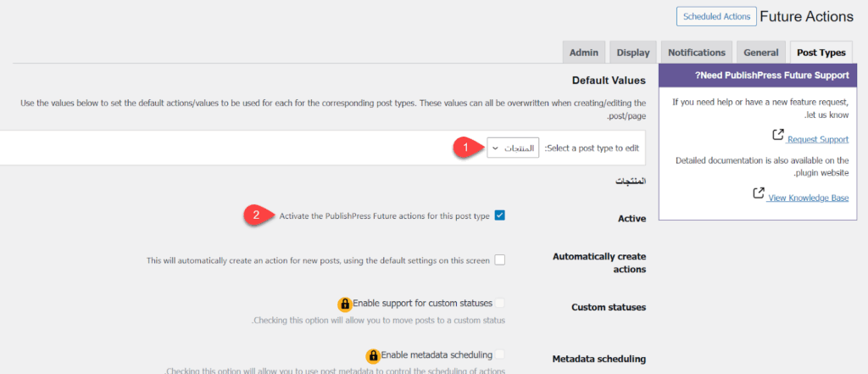Viewport: 868px width, 374px height.
Task: Toggle Enable metadata scheduling checkbox
Action: tap(499, 354)
